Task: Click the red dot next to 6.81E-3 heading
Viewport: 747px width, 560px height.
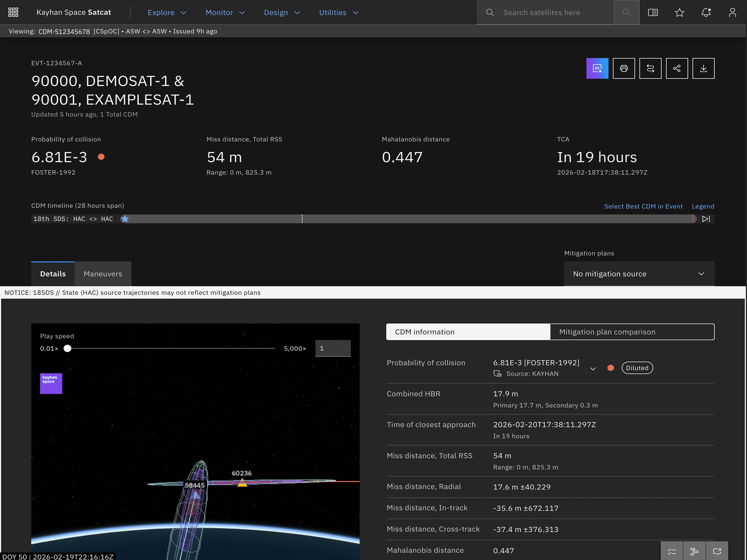Action: 101,157
